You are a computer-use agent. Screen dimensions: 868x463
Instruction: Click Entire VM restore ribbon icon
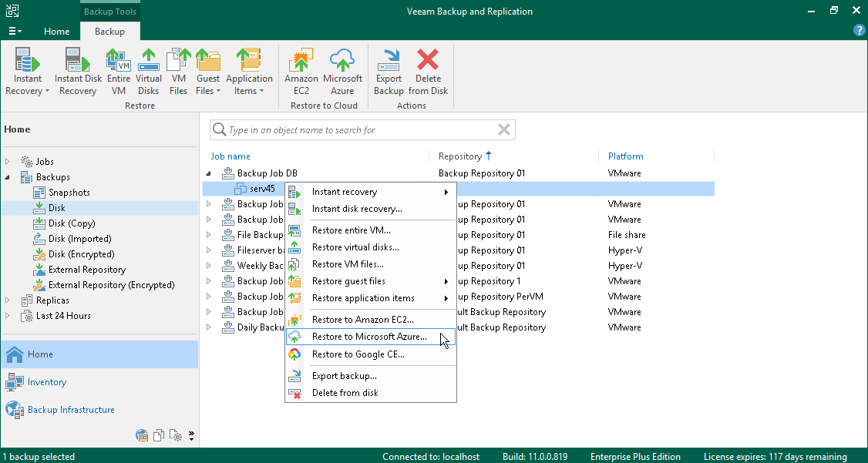point(119,72)
